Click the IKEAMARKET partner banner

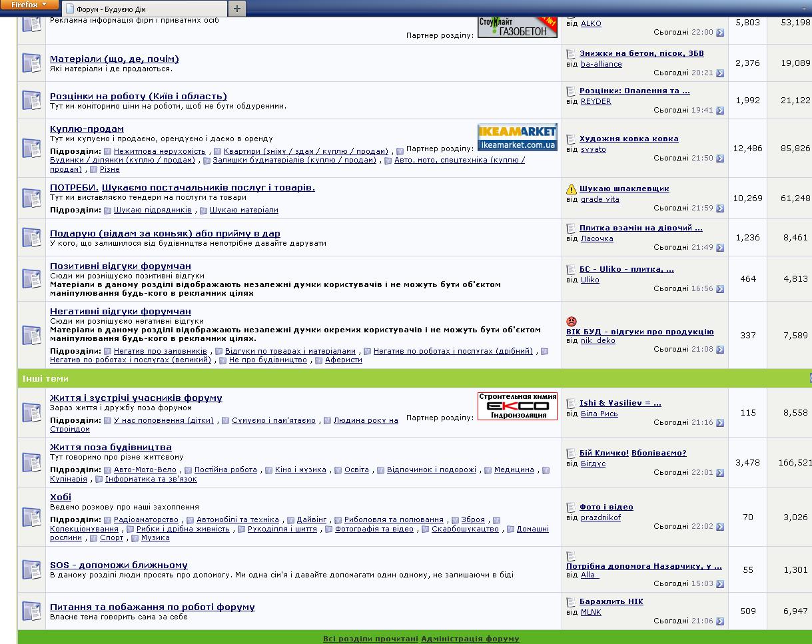click(518, 137)
